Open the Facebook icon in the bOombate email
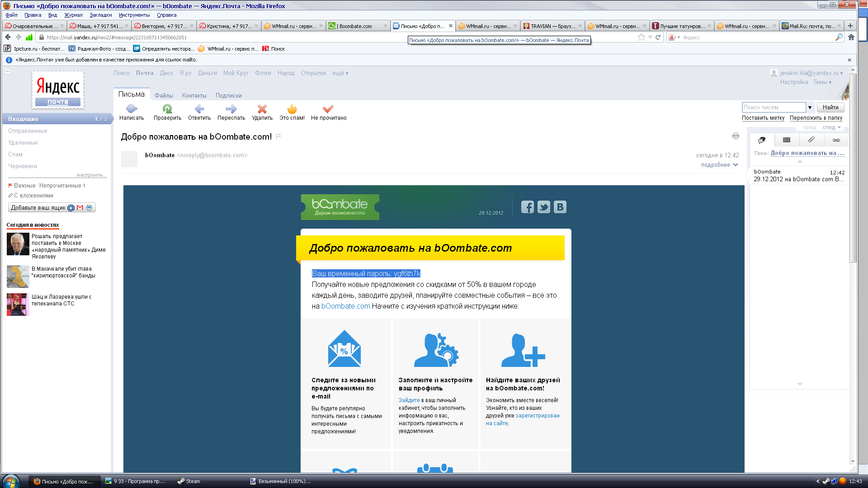 [x=527, y=207]
